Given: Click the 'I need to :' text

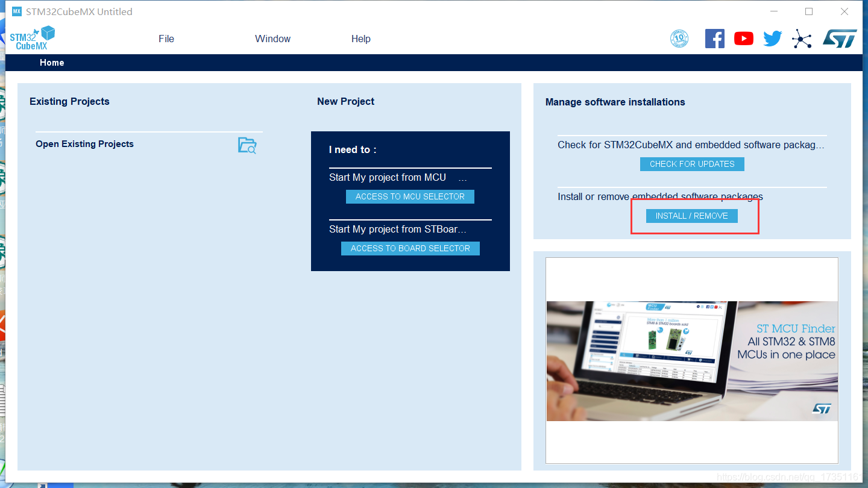Looking at the screenshot, I should point(353,149).
